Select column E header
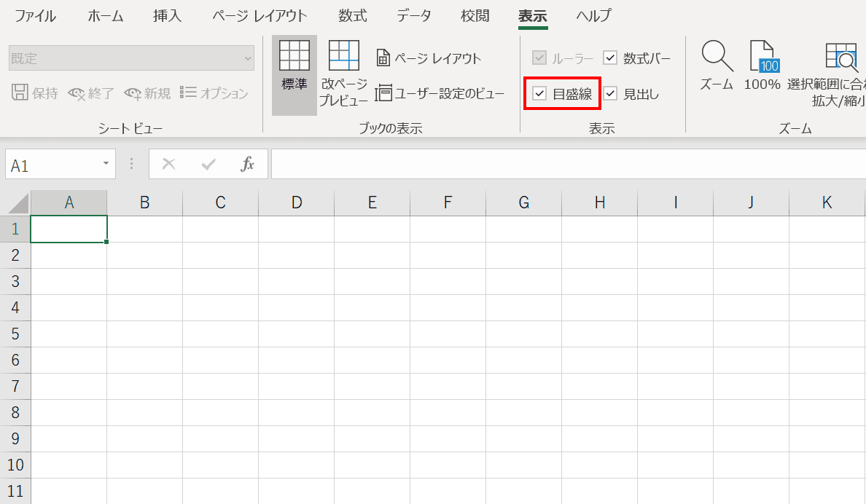This screenshot has height=504, width=866. click(372, 202)
